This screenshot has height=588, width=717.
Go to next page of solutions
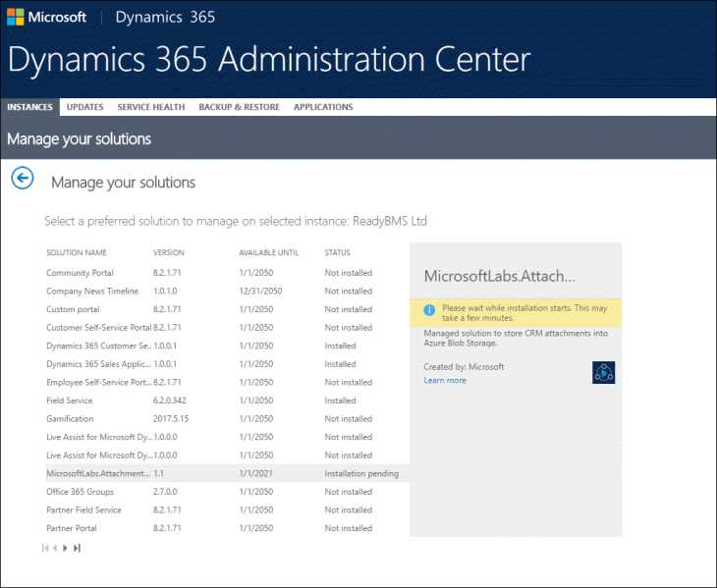coord(65,548)
